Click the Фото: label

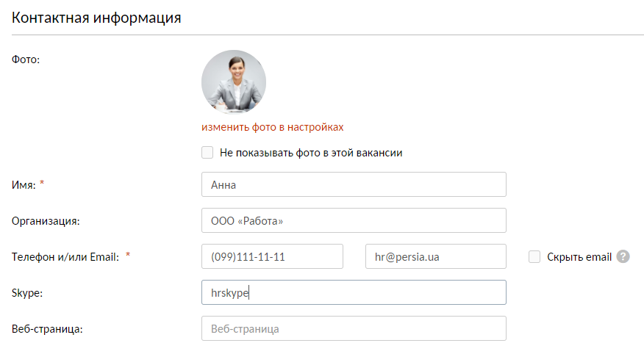pos(26,59)
